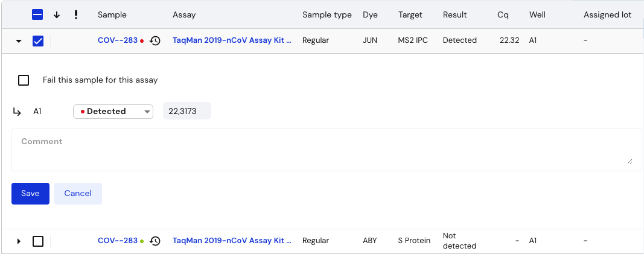Sort by the Cq column header

[503, 14]
